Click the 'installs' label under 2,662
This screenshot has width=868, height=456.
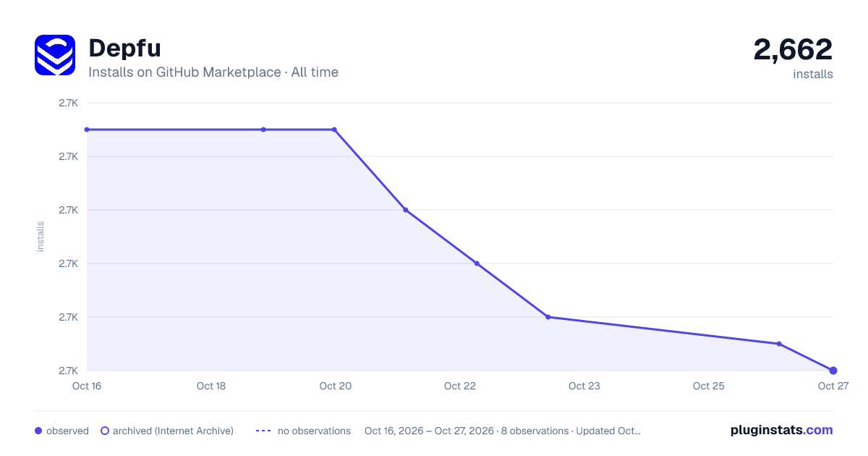click(813, 74)
